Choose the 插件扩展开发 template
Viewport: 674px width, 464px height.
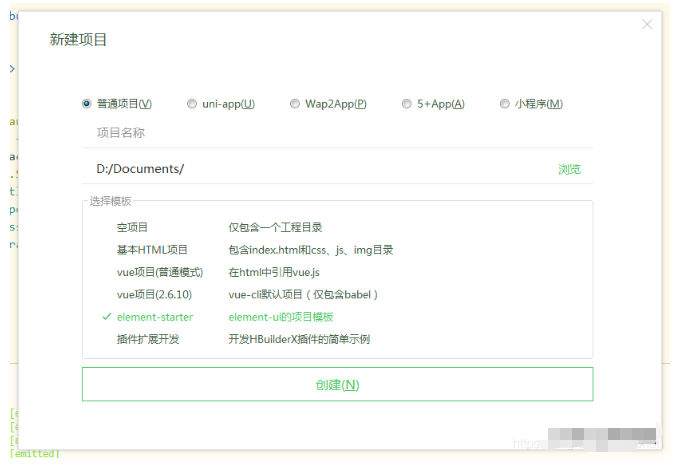coord(148,339)
